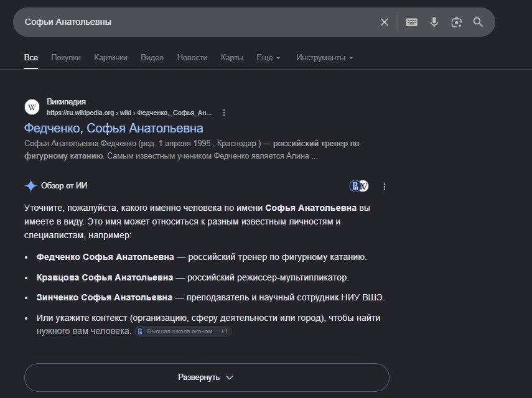Open image search with the camera lens icon
Screen dimensions: 532x398
coord(456,22)
